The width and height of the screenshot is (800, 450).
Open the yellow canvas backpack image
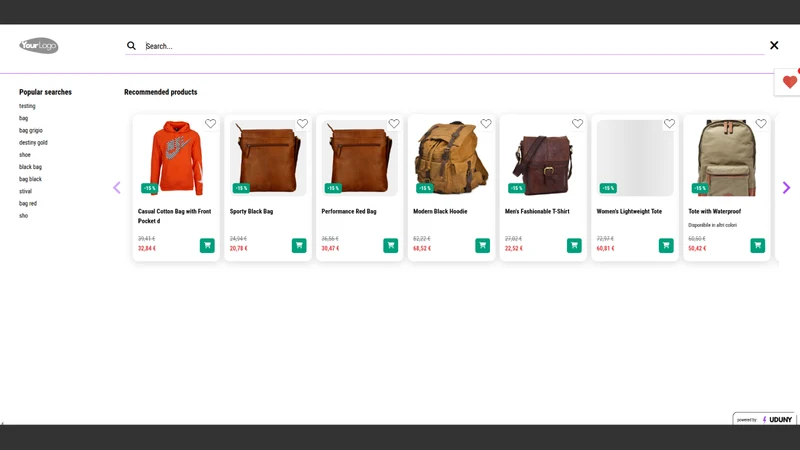click(452, 158)
